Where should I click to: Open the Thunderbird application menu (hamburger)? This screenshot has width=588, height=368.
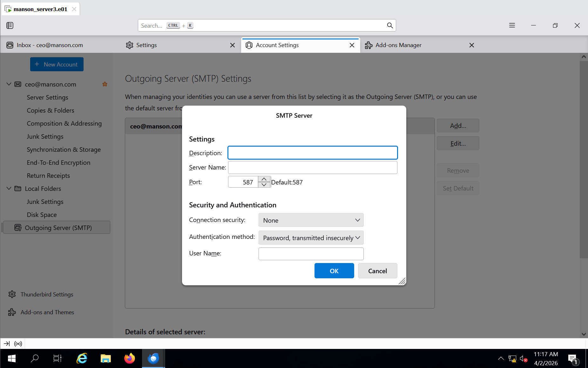coord(512,25)
